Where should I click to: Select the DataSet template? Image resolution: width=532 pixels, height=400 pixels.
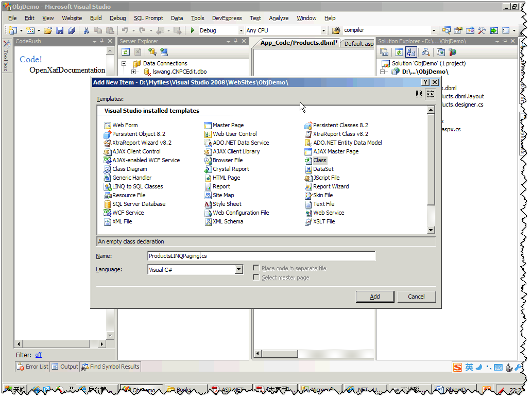319,169
